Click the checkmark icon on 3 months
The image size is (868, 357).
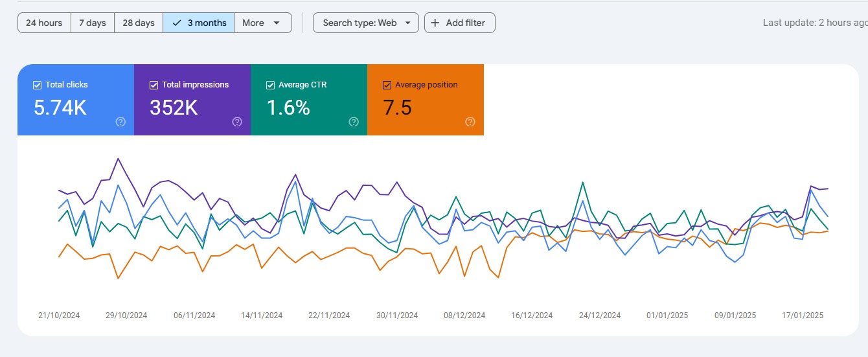point(177,23)
